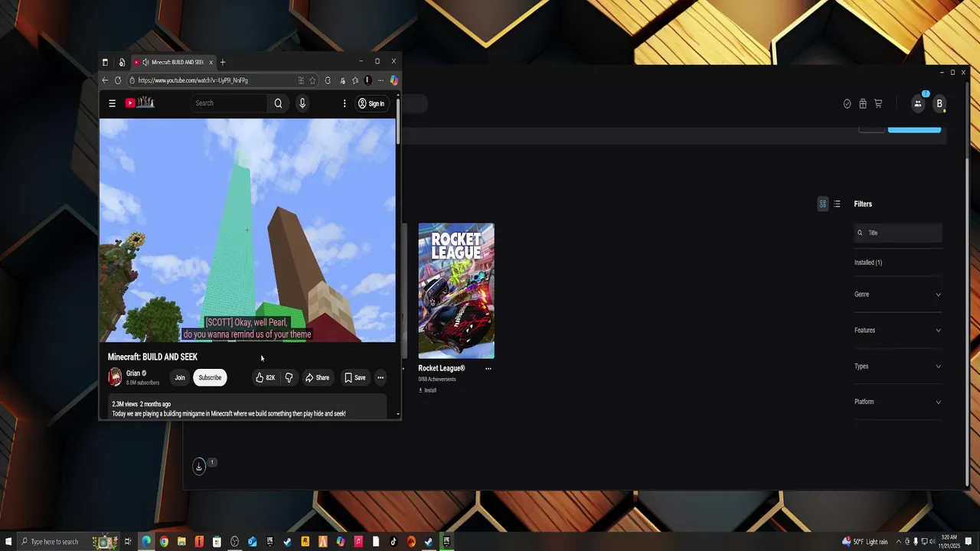Open Grian's channel avatar
Image resolution: width=980 pixels, height=551 pixels.
point(115,377)
